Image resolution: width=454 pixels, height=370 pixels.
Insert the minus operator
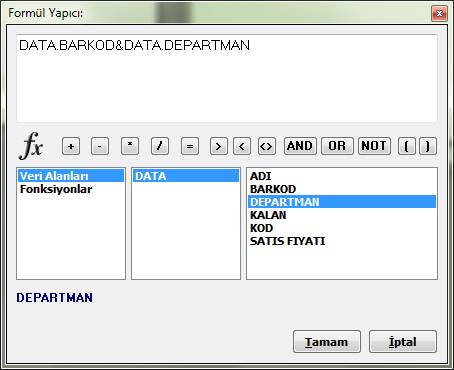pyautogui.click(x=100, y=146)
